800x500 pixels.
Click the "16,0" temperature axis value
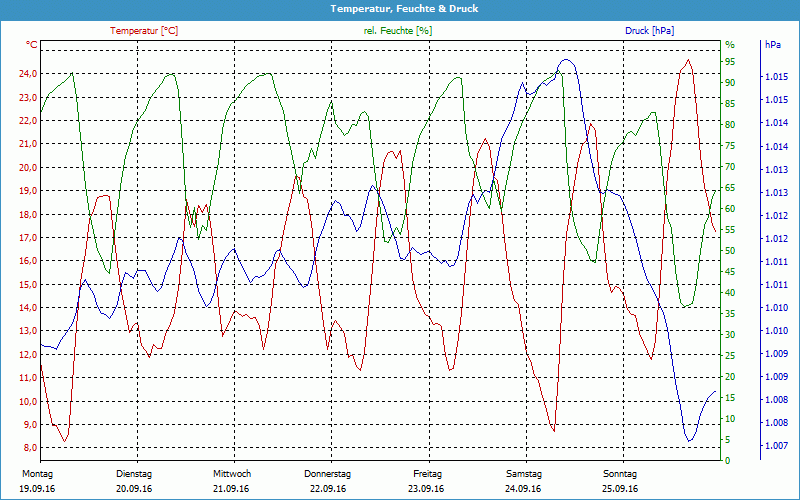28,261
